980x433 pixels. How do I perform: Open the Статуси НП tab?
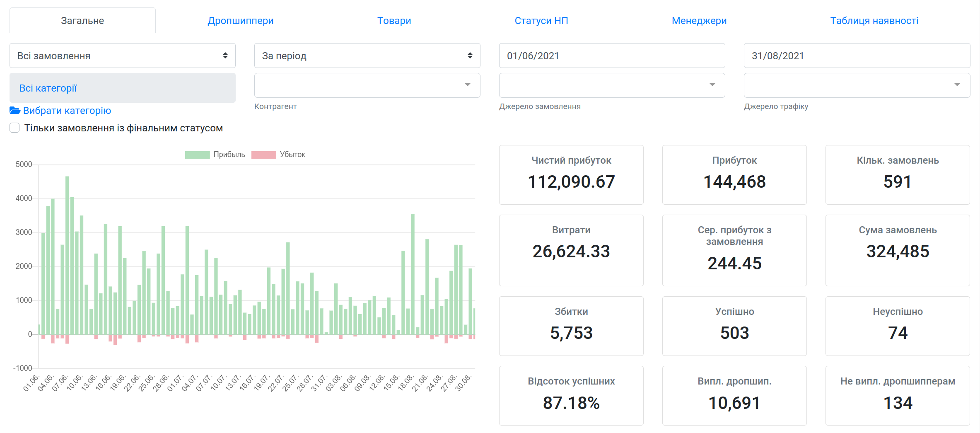541,21
